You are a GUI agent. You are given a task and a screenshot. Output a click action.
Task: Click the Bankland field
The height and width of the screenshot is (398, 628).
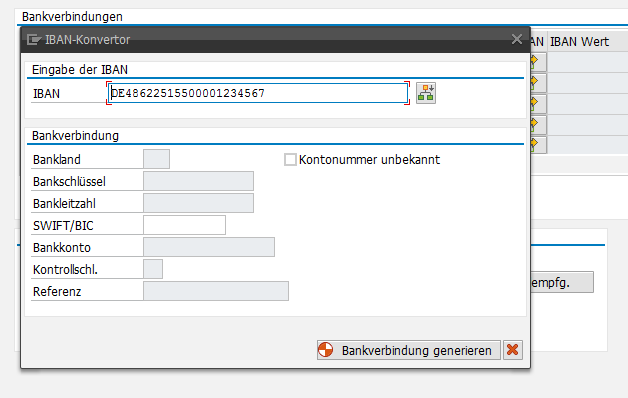(x=156, y=159)
